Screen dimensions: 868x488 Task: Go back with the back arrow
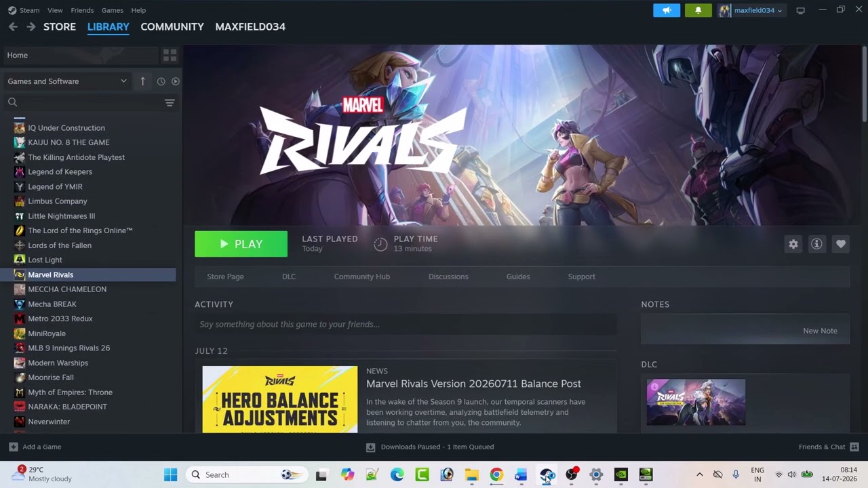[13, 26]
